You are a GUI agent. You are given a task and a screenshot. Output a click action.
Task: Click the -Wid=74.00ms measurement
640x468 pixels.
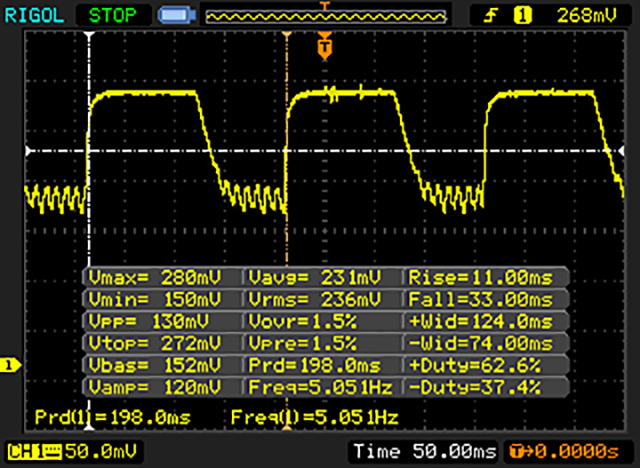tap(480, 343)
